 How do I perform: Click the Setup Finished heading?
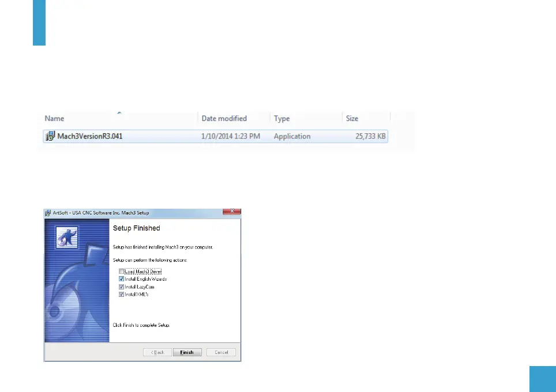click(x=137, y=228)
